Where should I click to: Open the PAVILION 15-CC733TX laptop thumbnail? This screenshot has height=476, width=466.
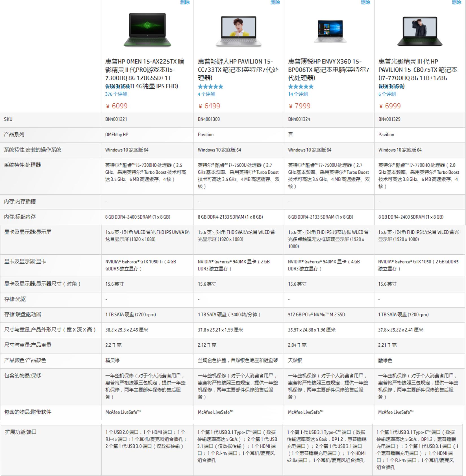(x=239, y=31)
